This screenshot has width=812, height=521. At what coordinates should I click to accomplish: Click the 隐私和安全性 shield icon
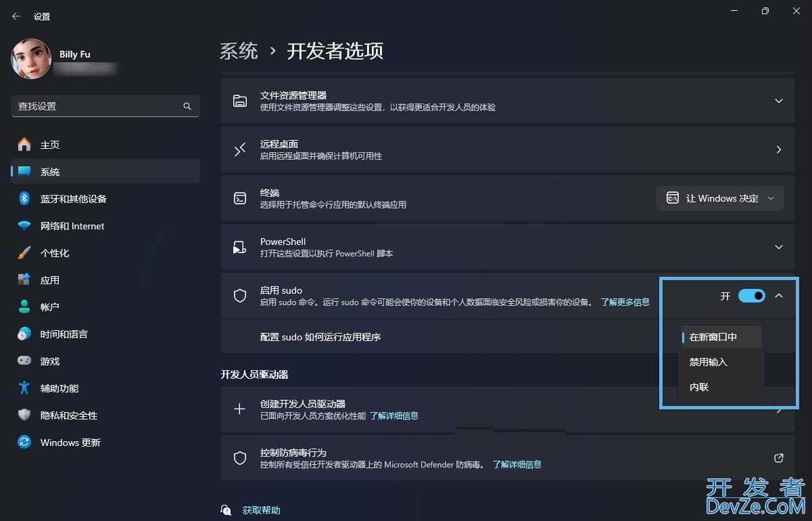tap(24, 415)
